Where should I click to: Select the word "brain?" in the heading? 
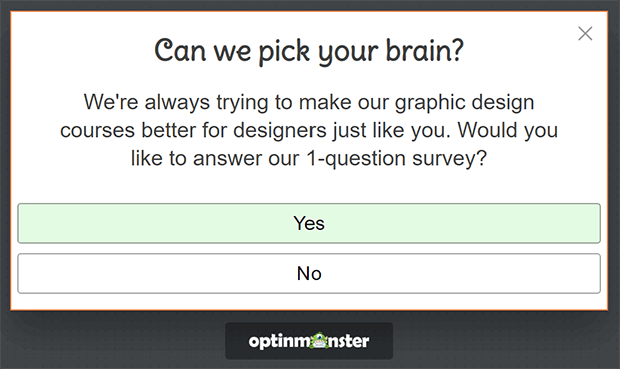pyautogui.click(x=425, y=51)
